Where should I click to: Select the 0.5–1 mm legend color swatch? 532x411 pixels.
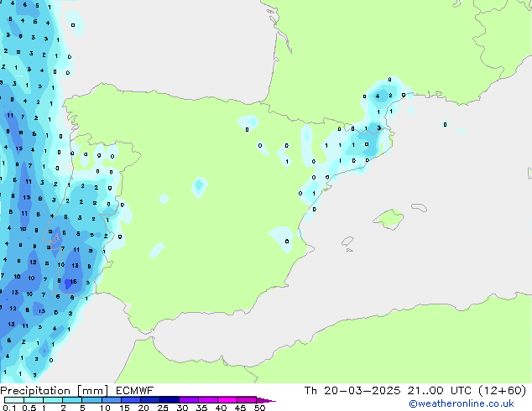(34, 400)
